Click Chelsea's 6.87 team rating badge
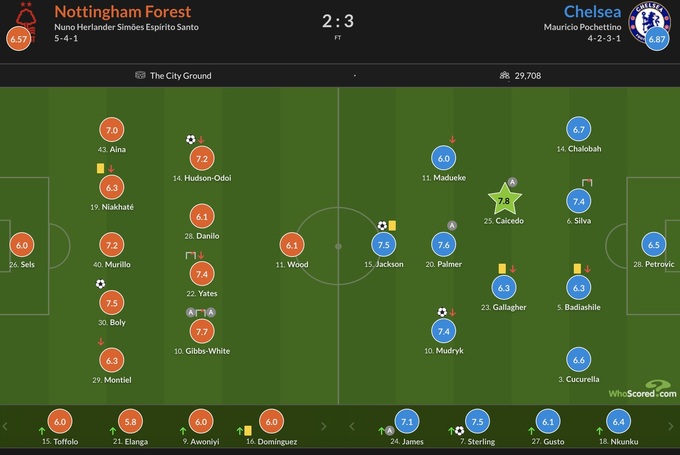Viewport: 680px width, 455px height. 657,40
